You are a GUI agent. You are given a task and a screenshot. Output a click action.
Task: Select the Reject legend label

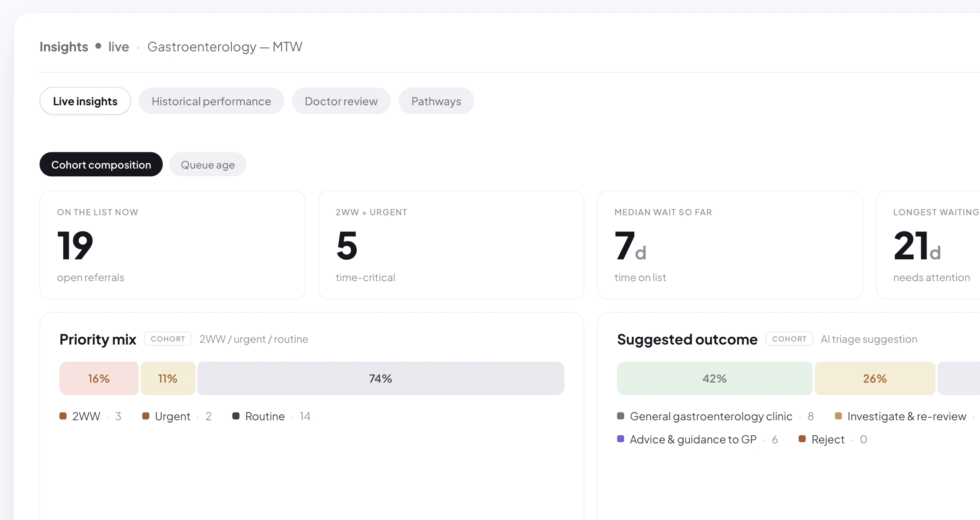(x=828, y=439)
